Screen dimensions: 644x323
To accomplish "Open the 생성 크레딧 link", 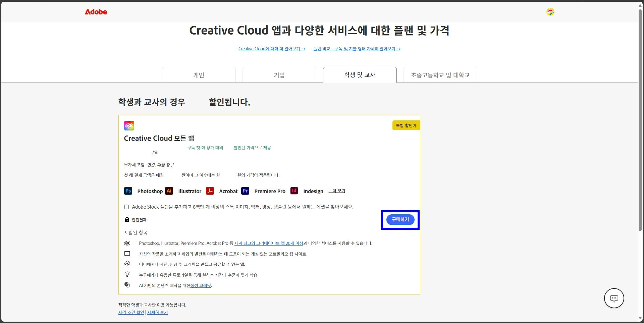I will 201,286.
